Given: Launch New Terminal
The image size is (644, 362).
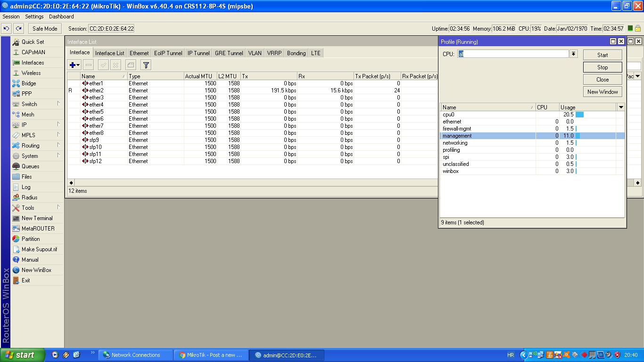Looking at the screenshot, I should click(37, 218).
